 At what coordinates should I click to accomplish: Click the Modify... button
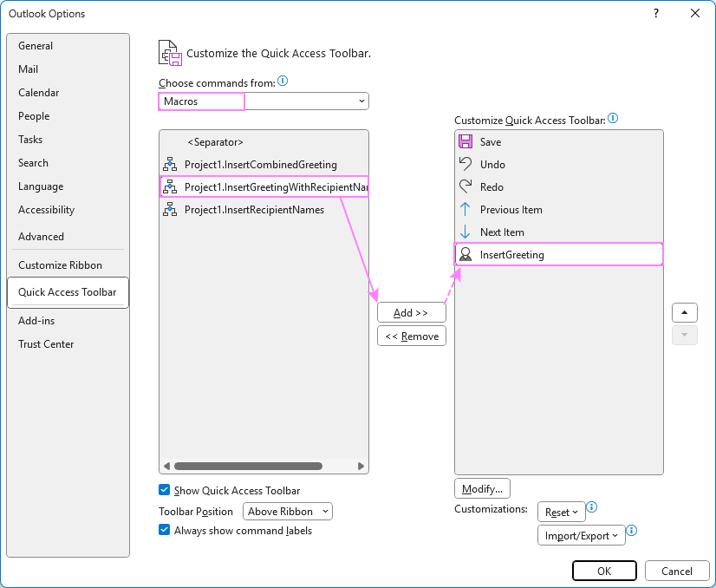pos(482,488)
